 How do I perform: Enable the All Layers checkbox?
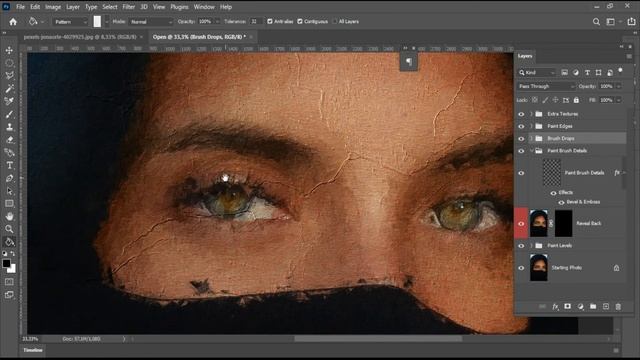(335, 22)
